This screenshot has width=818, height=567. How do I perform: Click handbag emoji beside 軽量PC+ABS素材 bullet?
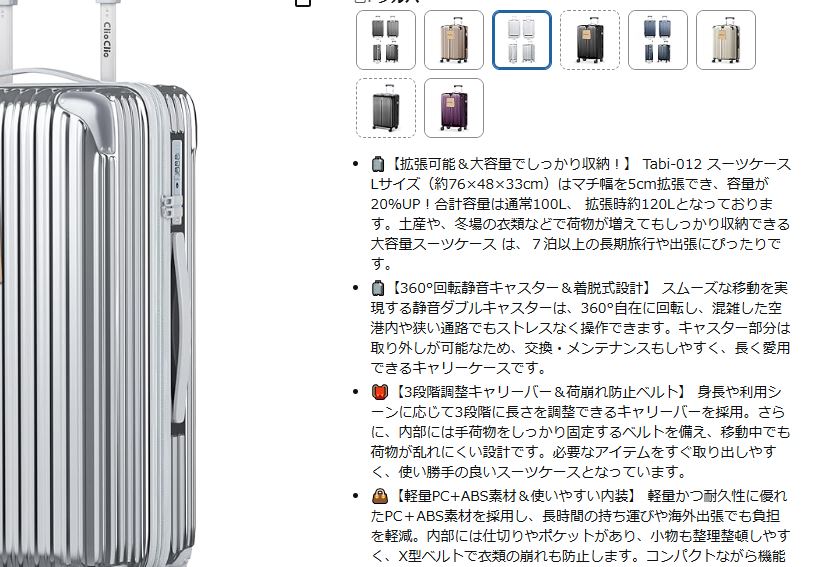pyautogui.click(x=379, y=496)
